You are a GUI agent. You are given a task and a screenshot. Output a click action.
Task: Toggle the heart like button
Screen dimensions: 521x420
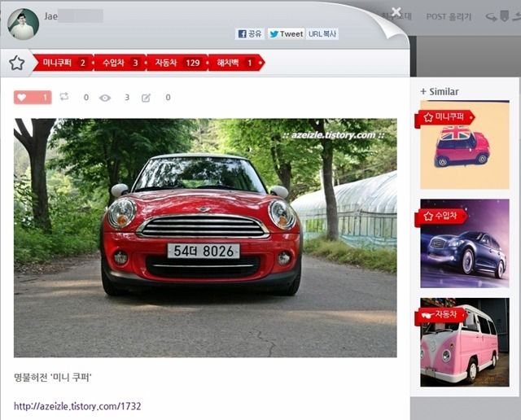click(33, 98)
